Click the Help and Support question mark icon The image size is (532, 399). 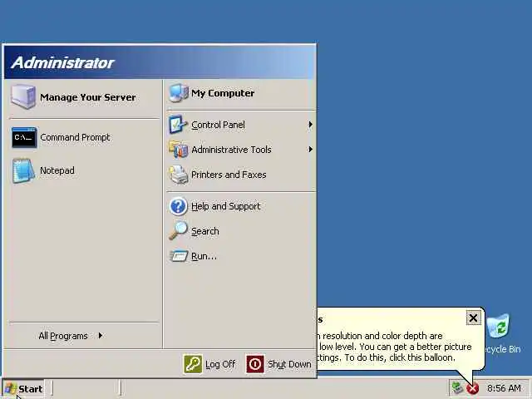[x=178, y=206]
